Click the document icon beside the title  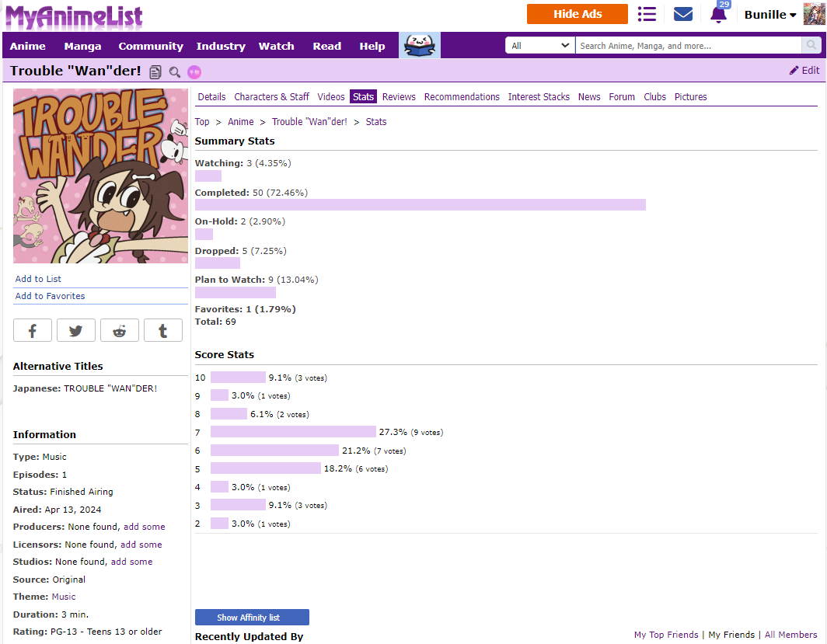pos(155,72)
